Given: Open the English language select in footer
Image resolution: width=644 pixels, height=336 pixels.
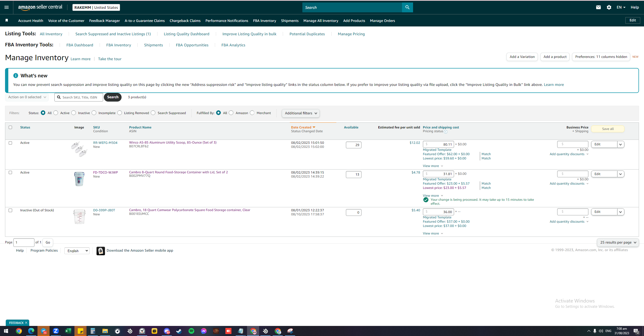Looking at the screenshot, I should click(77, 251).
